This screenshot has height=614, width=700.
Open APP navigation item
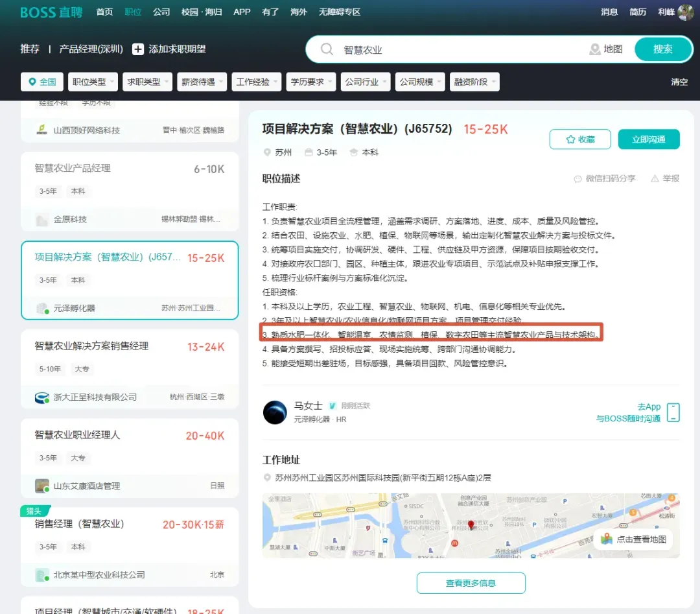click(x=242, y=12)
